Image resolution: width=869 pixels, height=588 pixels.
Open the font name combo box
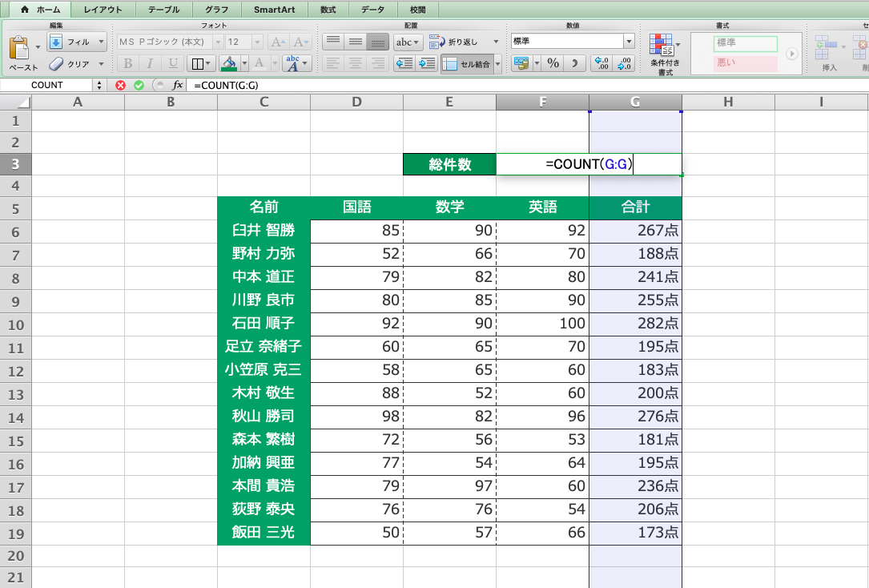click(x=170, y=42)
